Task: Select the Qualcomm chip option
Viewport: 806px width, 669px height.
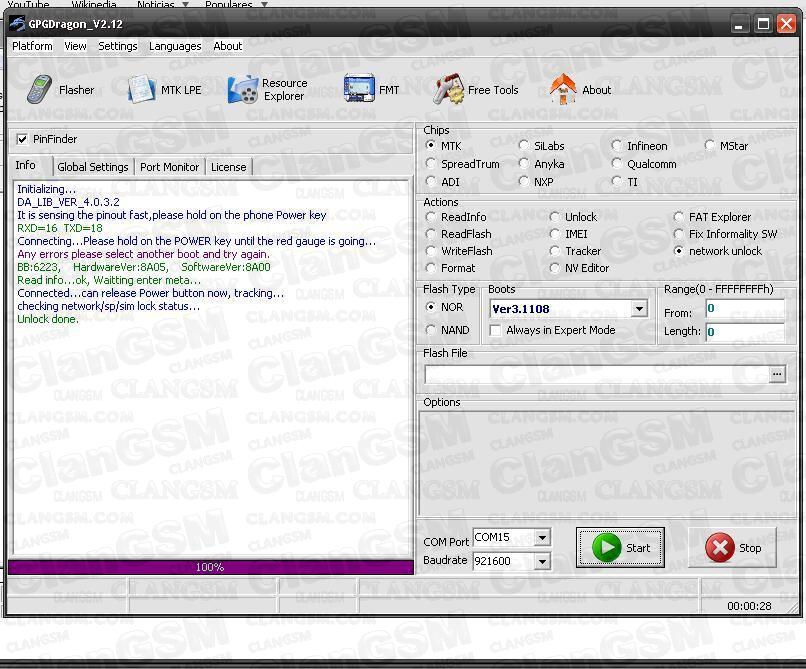Action: pyautogui.click(x=616, y=164)
